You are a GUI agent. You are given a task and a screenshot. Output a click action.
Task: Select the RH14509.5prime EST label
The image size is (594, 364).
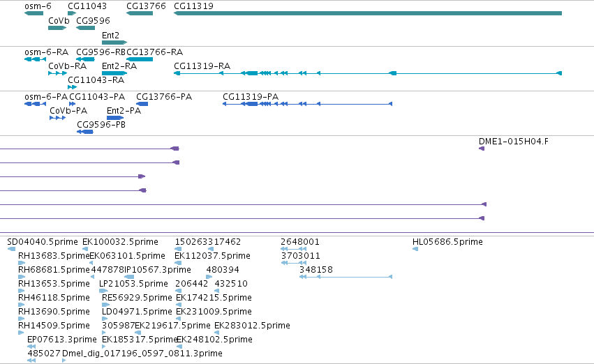click(54, 326)
